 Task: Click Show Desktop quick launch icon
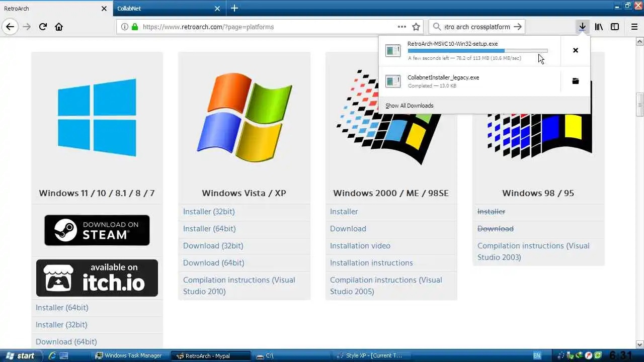[64, 355]
